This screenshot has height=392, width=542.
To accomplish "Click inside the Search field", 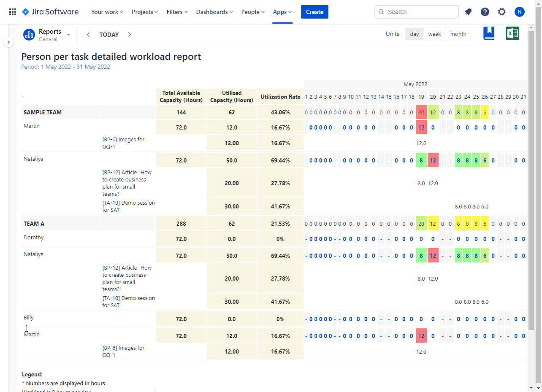I will click(x=416, y=11).
